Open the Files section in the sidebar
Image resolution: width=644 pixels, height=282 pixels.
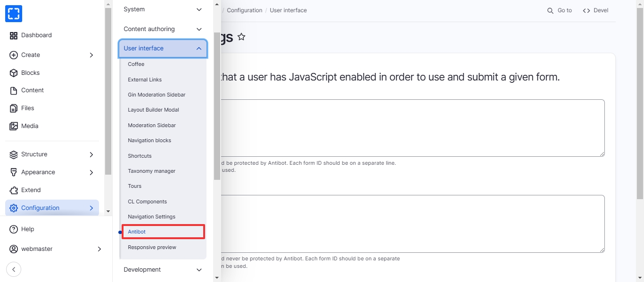coord(27,108)
